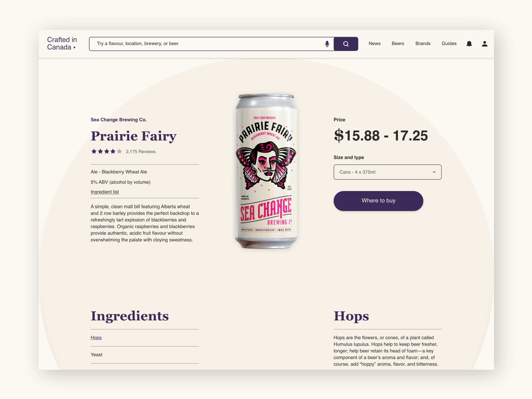This screenshot has height=399, width=532.
Task: Click the arrow beside Crafted in Canada
Action: pyautogui.click(x=75, y=47)
